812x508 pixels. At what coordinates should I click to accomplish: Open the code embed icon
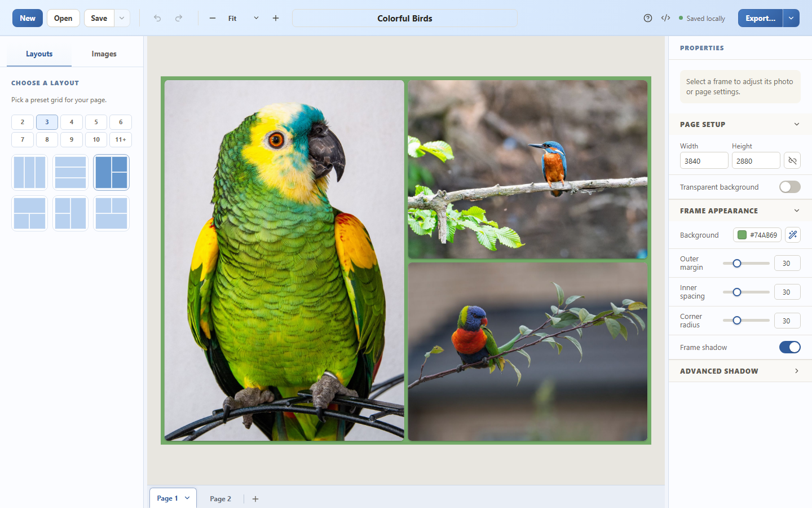[x=666, y=18]
